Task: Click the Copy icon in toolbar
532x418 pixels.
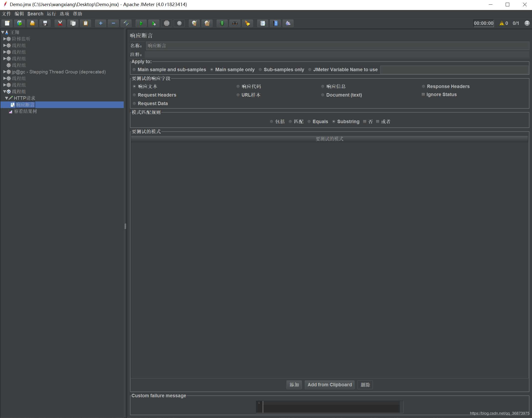Action: tap(73, 23)
